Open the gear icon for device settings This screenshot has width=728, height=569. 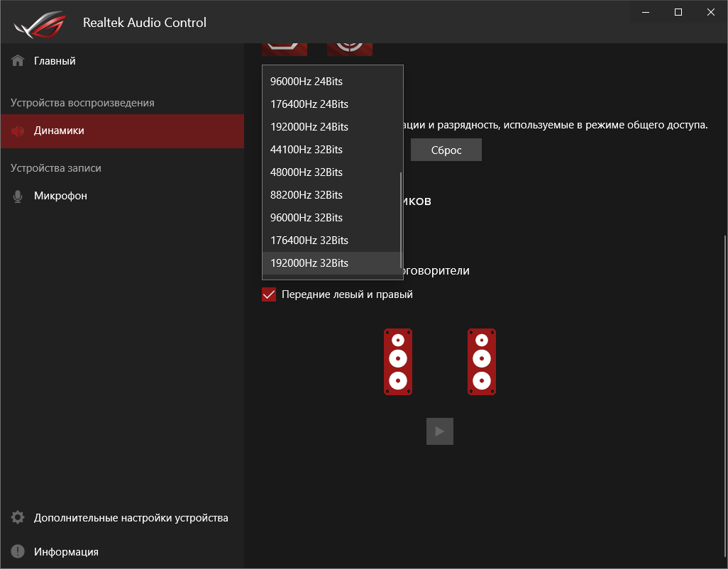[17, 518]
